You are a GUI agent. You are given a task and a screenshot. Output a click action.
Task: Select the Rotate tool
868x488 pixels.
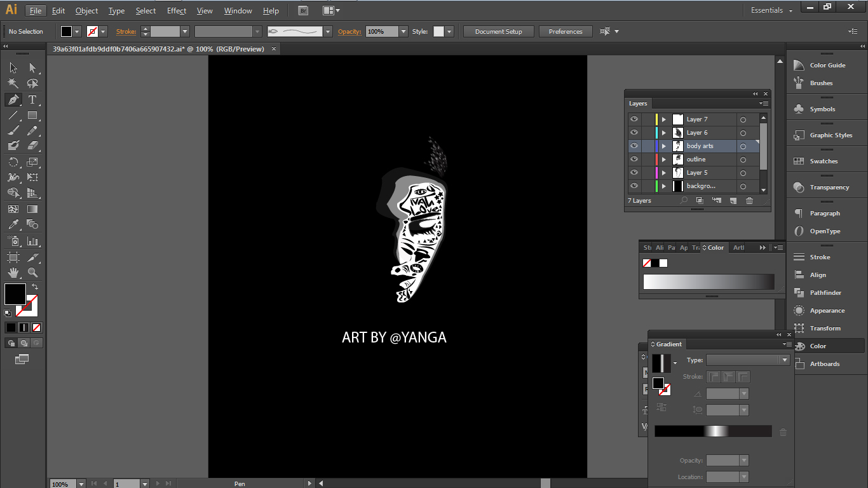[x=13, y=162]
